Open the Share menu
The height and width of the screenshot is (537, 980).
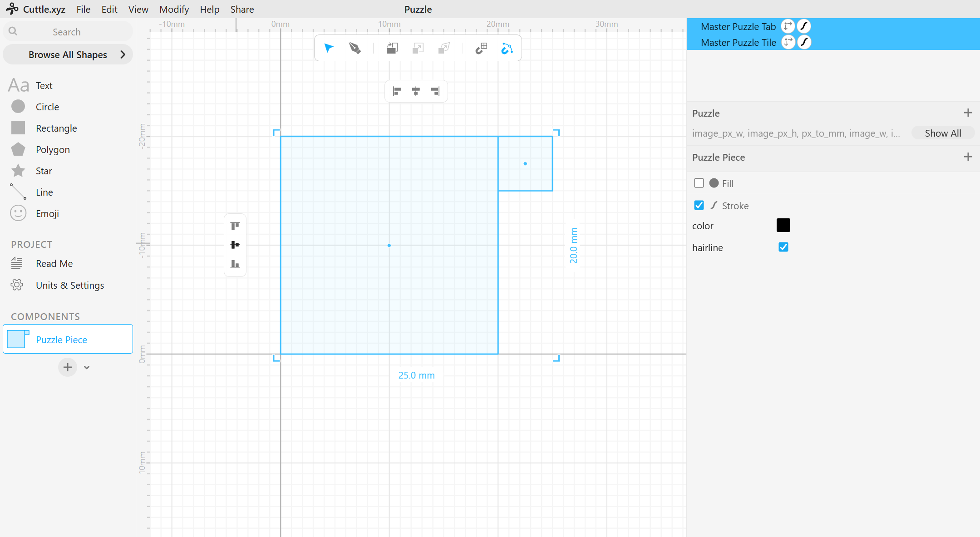pos(242,9)
